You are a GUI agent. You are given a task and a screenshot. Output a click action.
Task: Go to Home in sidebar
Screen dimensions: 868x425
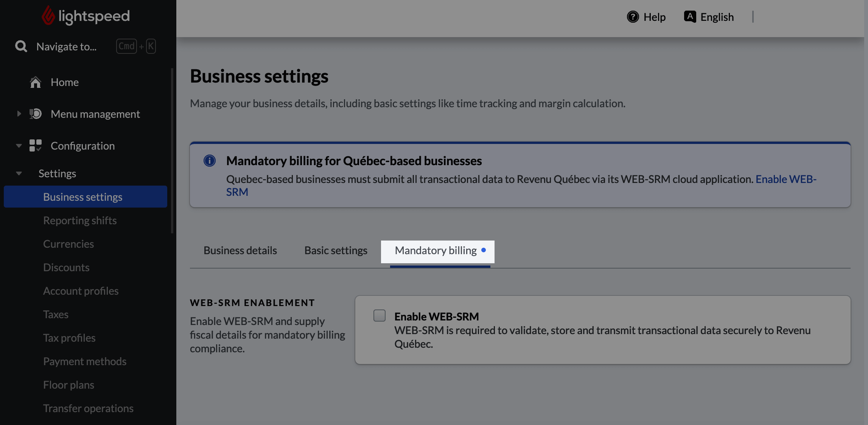tap(65, 82)
